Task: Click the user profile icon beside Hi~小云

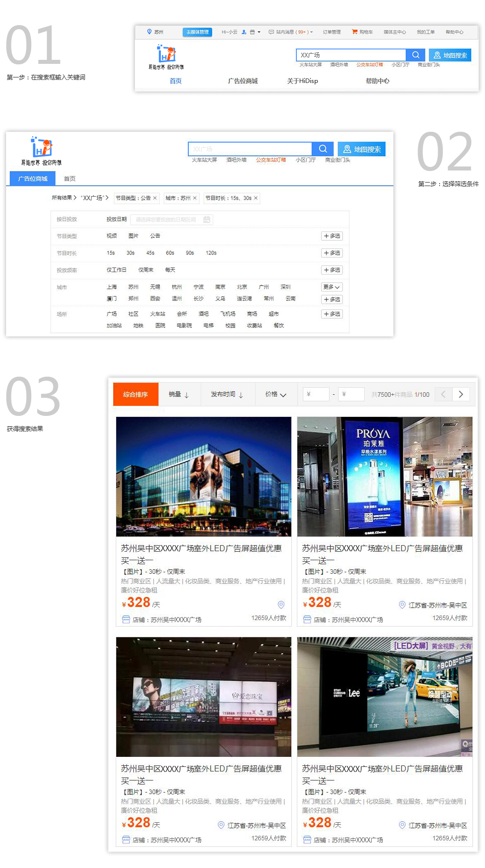Action: click(x=244, y=32)
